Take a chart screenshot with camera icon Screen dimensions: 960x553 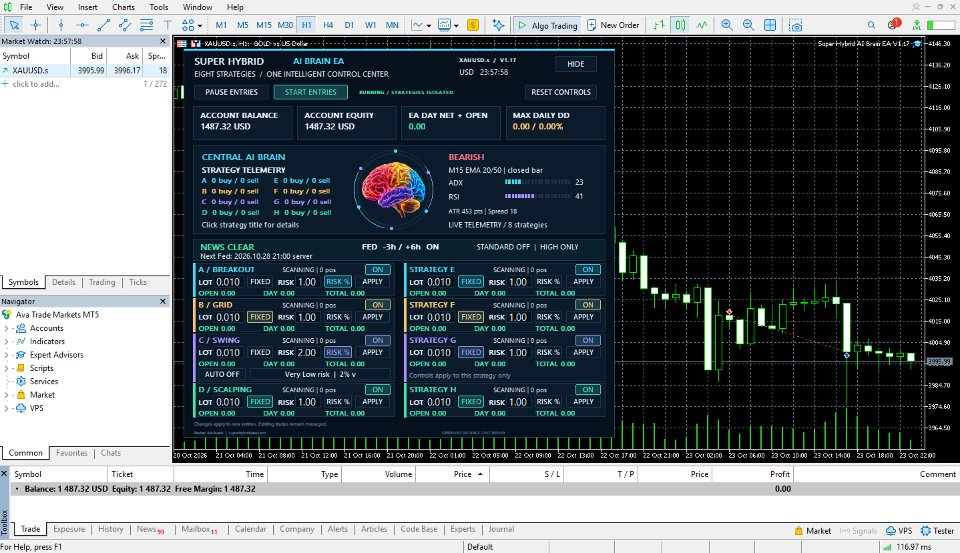coord(795,25)
